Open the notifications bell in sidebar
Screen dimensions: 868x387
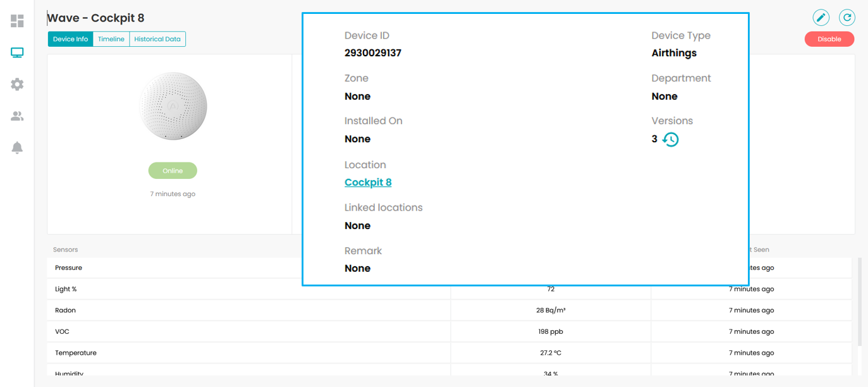[17, 148]
